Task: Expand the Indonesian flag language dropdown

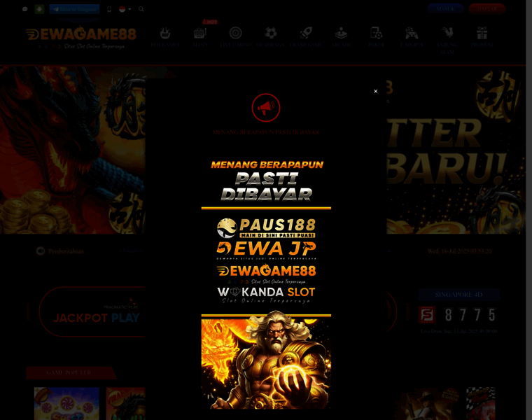Action: pyautogui.click(x=125, y=9)
